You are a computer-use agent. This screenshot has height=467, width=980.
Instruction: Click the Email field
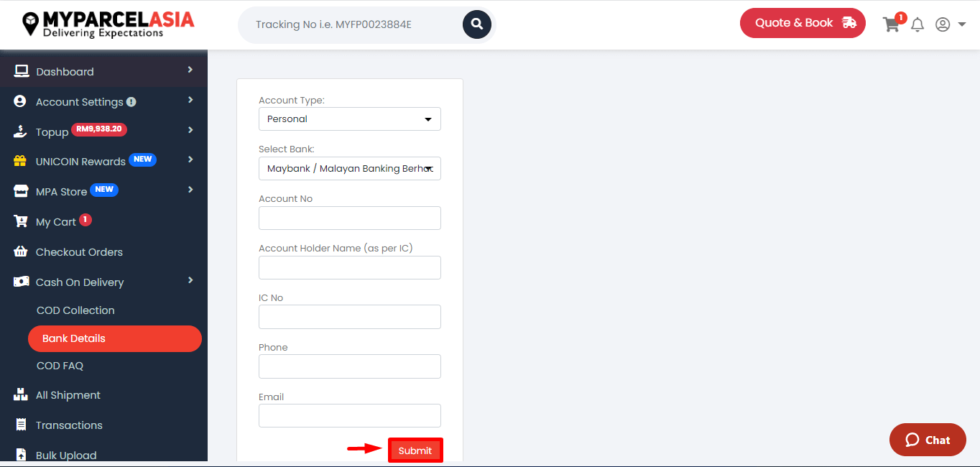(350, 416)
